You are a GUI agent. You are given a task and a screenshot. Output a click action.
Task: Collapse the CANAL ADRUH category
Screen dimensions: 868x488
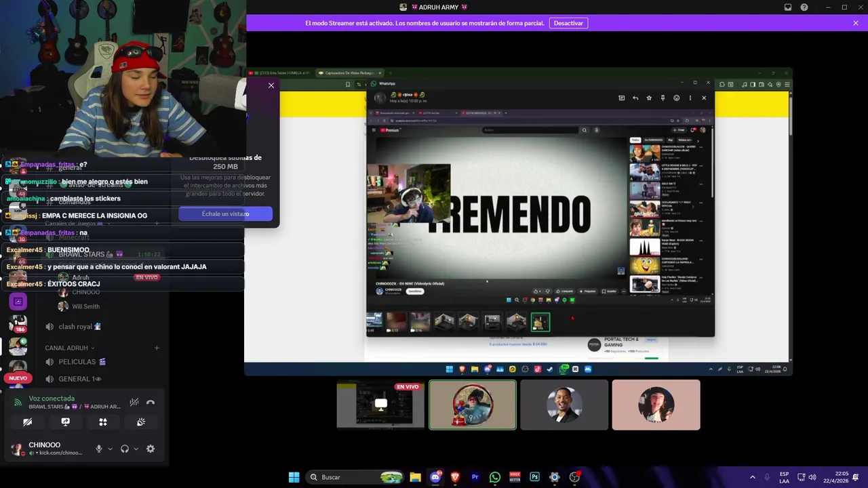tap(70, 348)
